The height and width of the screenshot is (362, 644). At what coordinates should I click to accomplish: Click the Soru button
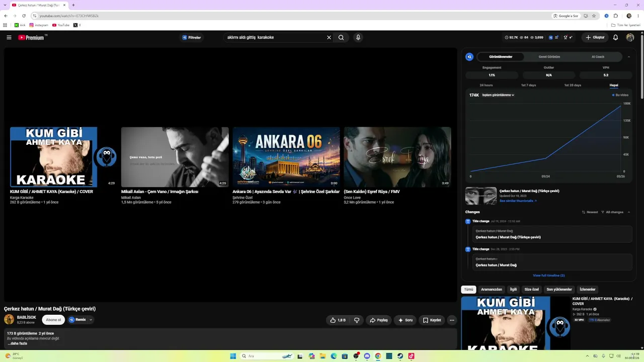point(405,320)
